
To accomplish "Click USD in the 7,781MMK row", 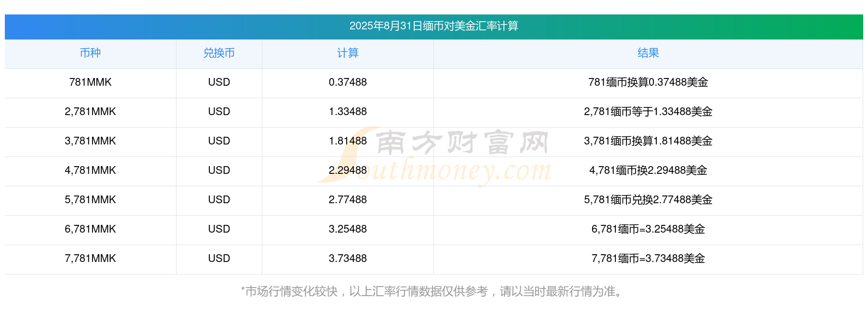I will click(219, 259).
